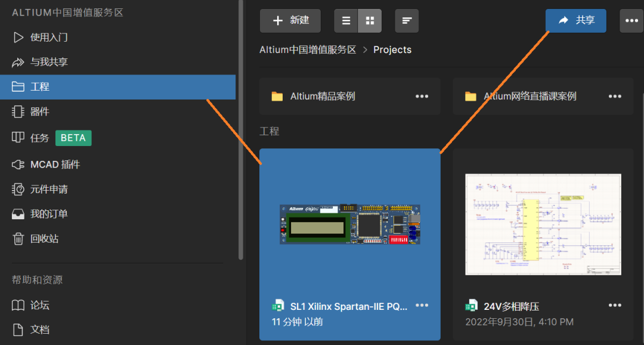Click the green BETA badge

click(x=73, y=138)
